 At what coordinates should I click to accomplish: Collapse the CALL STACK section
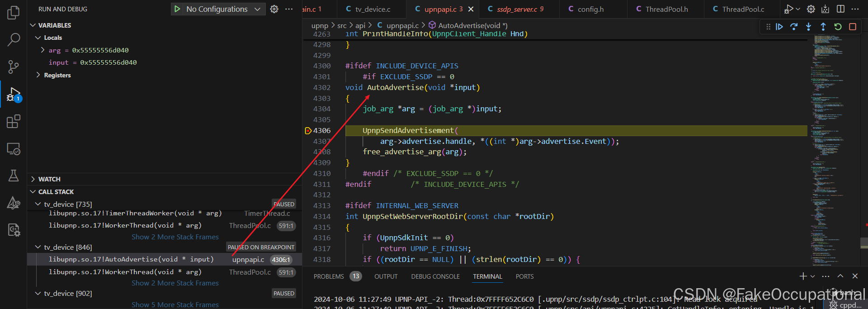[x=33, y=192]
